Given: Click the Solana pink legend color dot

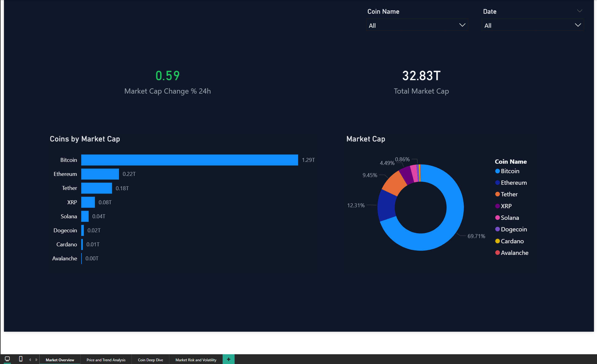Looking at the screenshot, I should (498, 218).
